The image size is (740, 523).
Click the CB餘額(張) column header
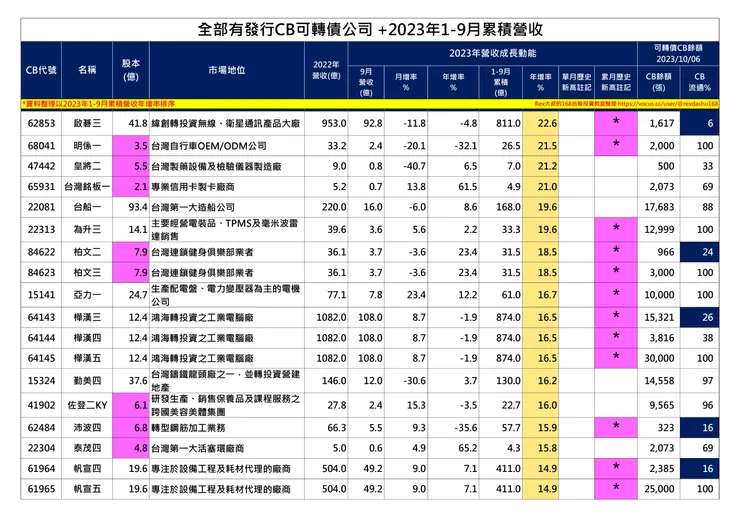pos(658,82)
